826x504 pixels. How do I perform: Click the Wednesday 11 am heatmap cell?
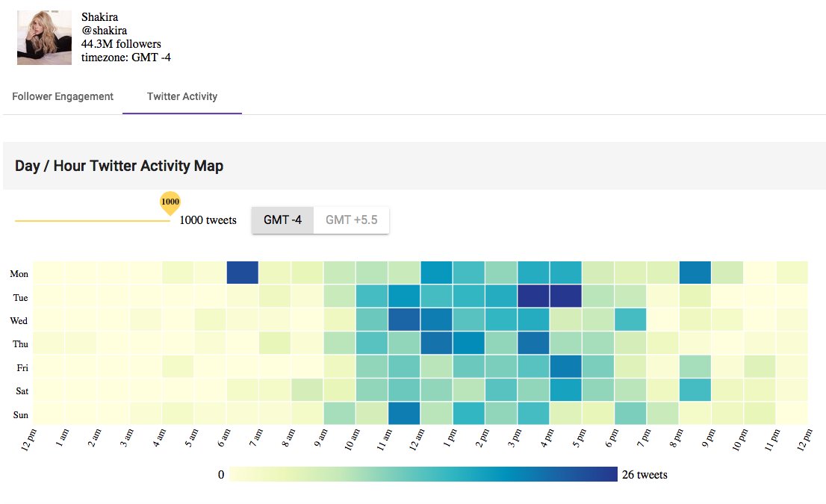coord(404,320)
